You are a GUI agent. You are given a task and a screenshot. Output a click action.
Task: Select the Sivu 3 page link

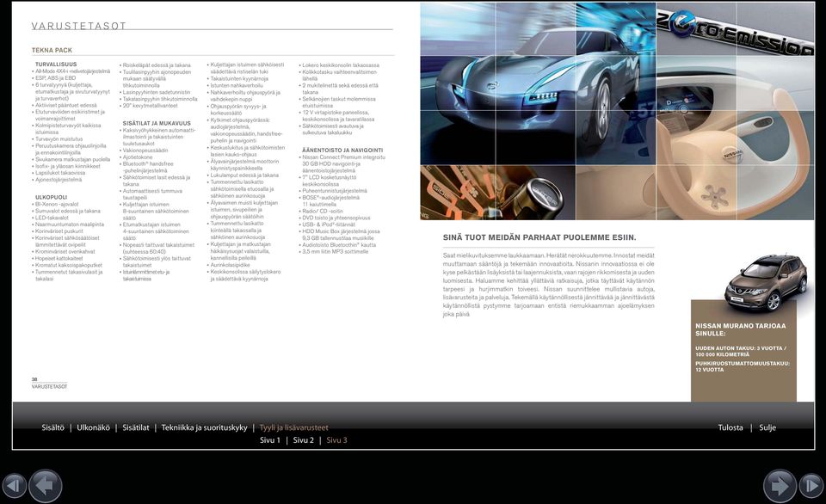(x=337, y=440)
